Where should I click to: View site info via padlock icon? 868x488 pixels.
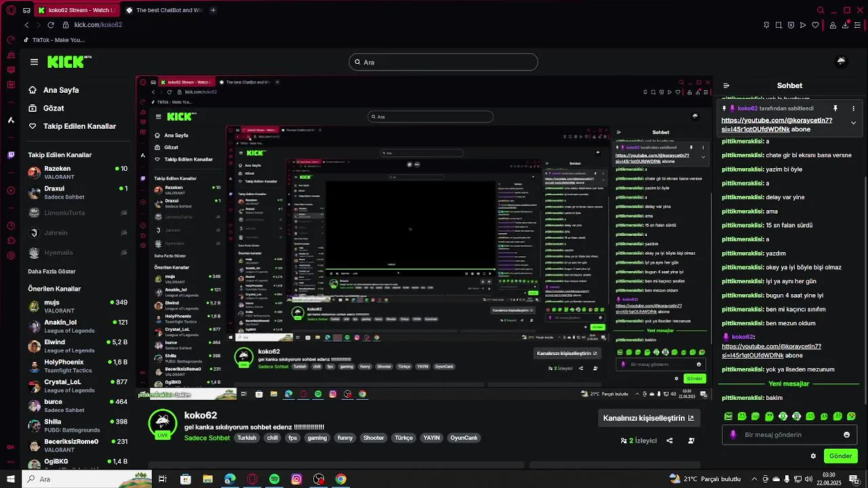pyautogui.click(x=66, y=25)
